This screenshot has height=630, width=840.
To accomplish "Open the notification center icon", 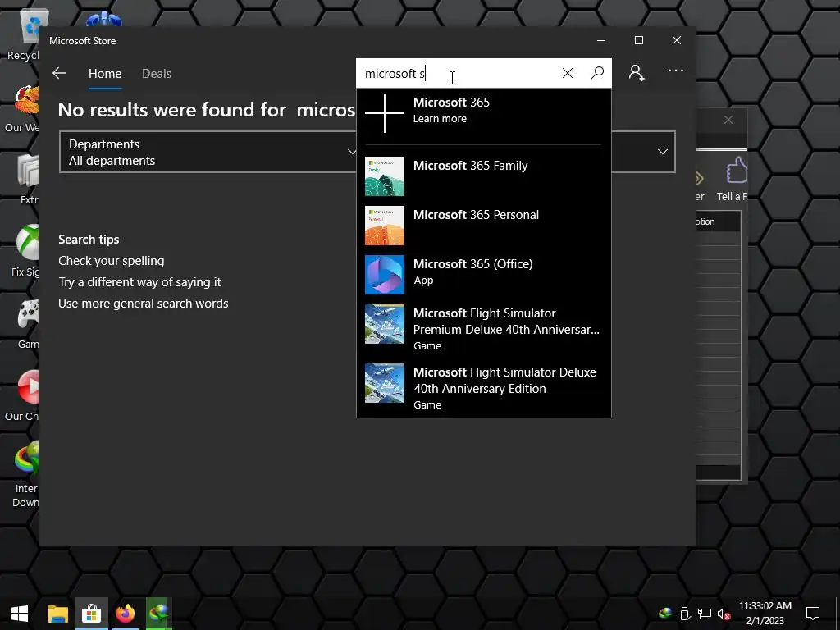I will click(813, 614).
